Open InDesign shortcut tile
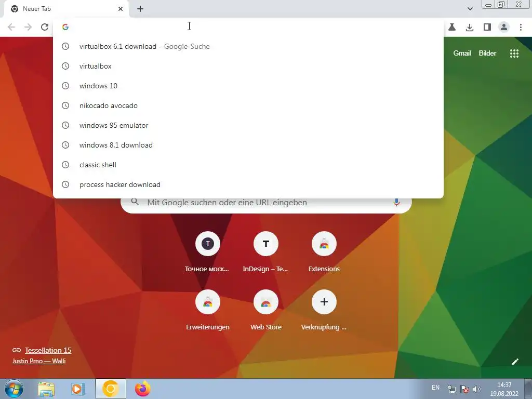 (x=265, y=252)
